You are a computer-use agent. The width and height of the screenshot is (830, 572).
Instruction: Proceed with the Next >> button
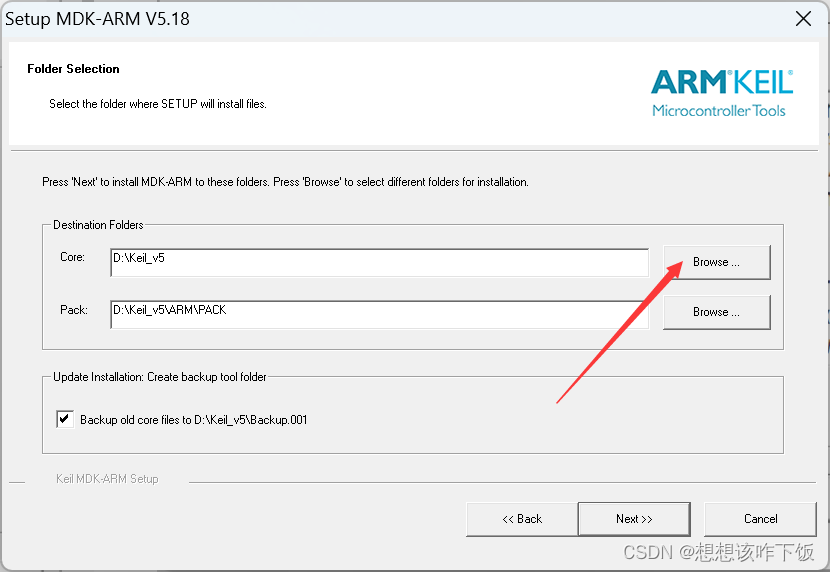click(634, 519)
